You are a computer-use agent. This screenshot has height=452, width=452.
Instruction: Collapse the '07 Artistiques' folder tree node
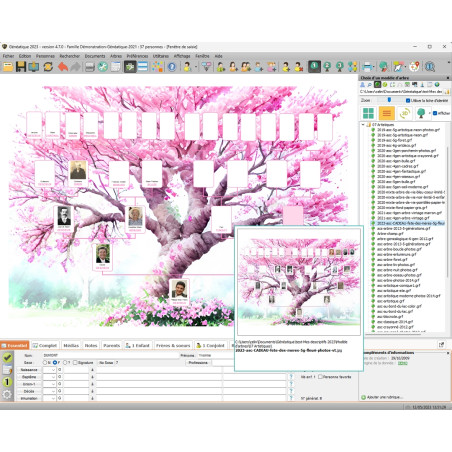point(363,124)
